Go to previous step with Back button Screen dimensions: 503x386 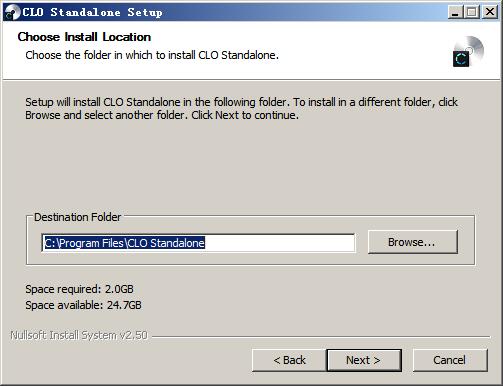point(289,360)
